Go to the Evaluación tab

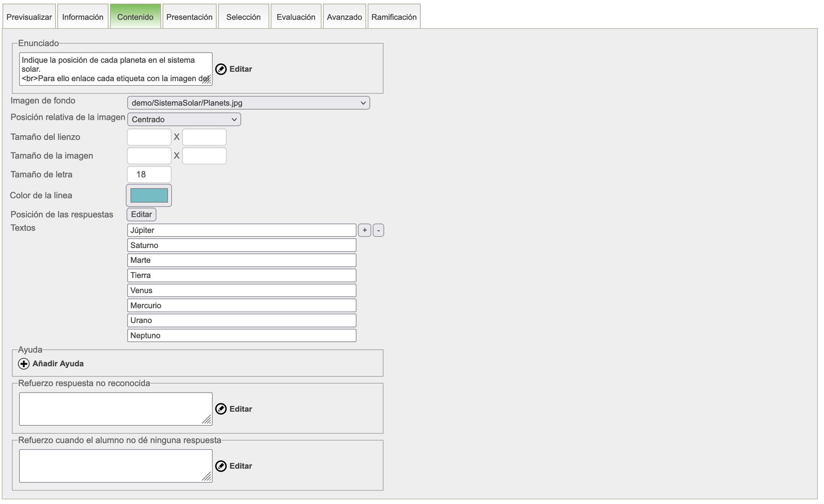[296, 17]
